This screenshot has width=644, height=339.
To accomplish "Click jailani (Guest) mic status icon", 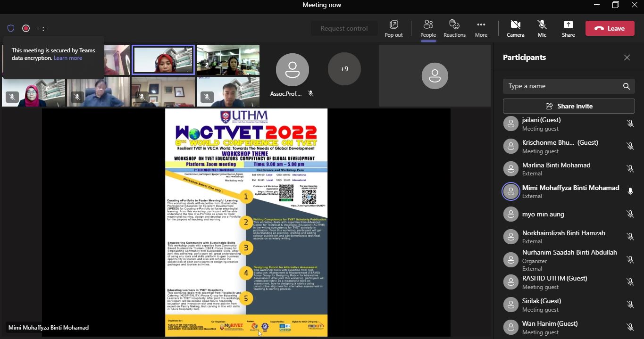I will coord(630,124).
